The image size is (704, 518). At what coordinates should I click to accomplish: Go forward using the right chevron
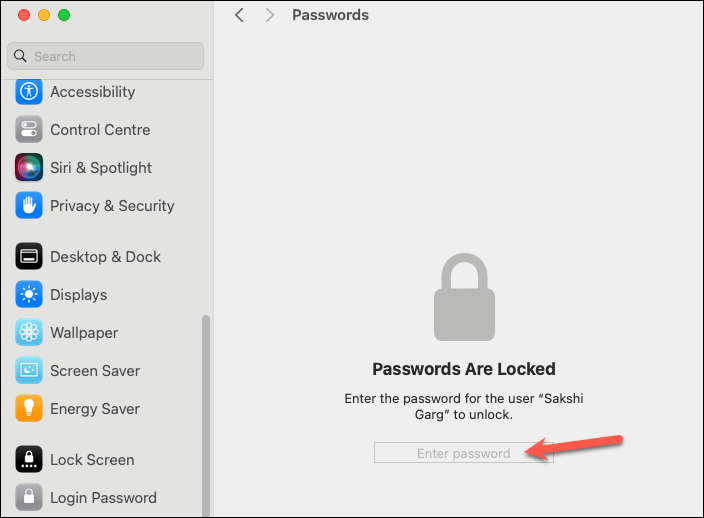(x=269, y=15)
